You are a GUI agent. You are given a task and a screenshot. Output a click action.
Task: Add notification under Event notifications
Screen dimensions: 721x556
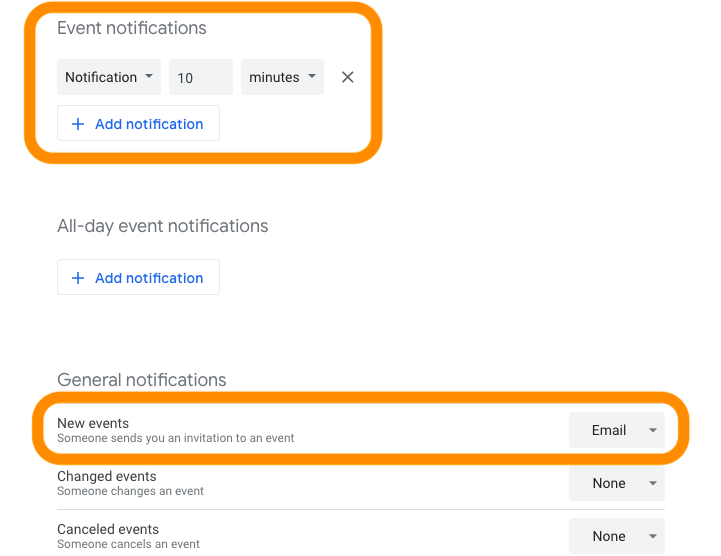(138, 123)
